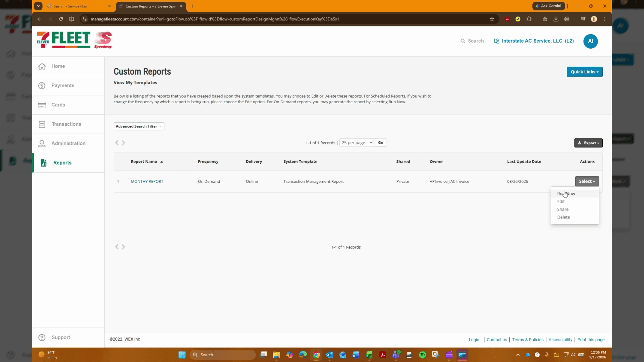Open the MONTHY REPORT link
The width and height of the screenshot is (644, 362).
147,181
